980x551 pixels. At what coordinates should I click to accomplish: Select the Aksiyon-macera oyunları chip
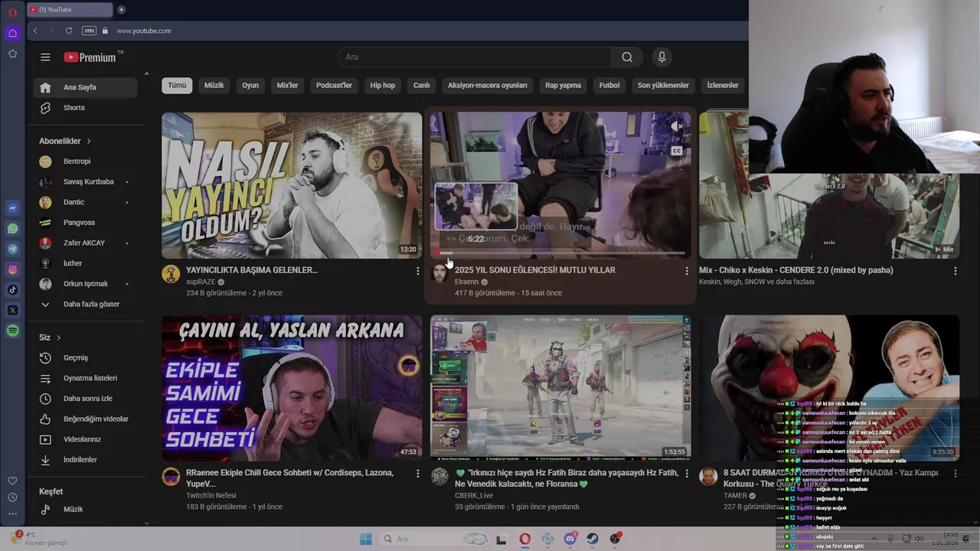coord(488,86)
